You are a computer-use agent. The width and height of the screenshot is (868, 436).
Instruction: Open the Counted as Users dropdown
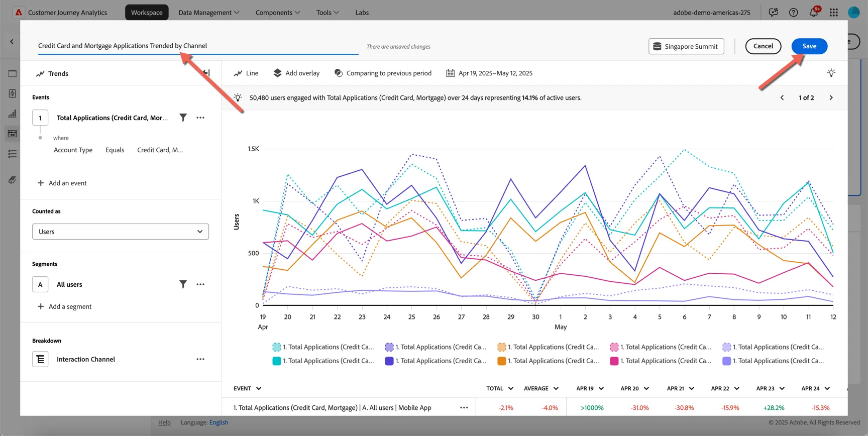pyautogui.click(x=121, y=232)
